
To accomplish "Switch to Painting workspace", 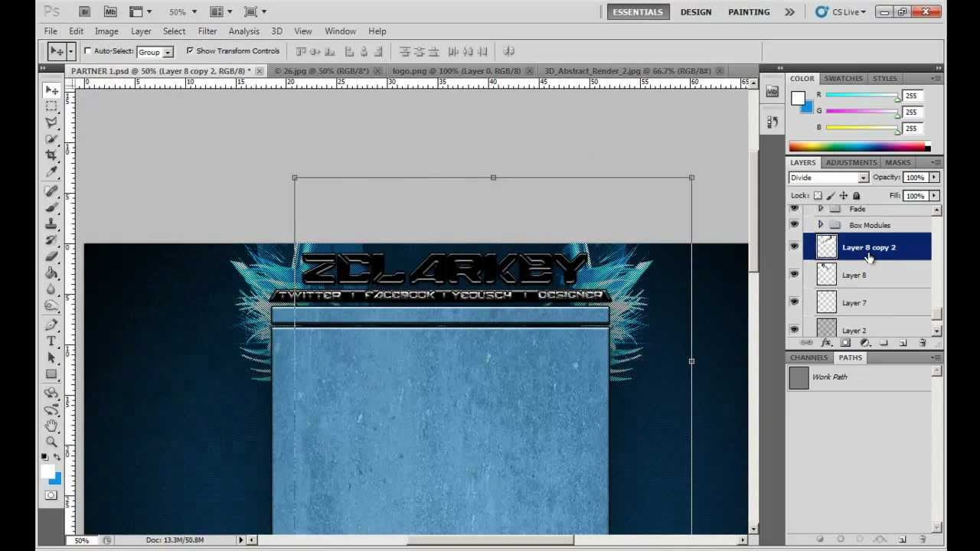I will coord(749,11).
